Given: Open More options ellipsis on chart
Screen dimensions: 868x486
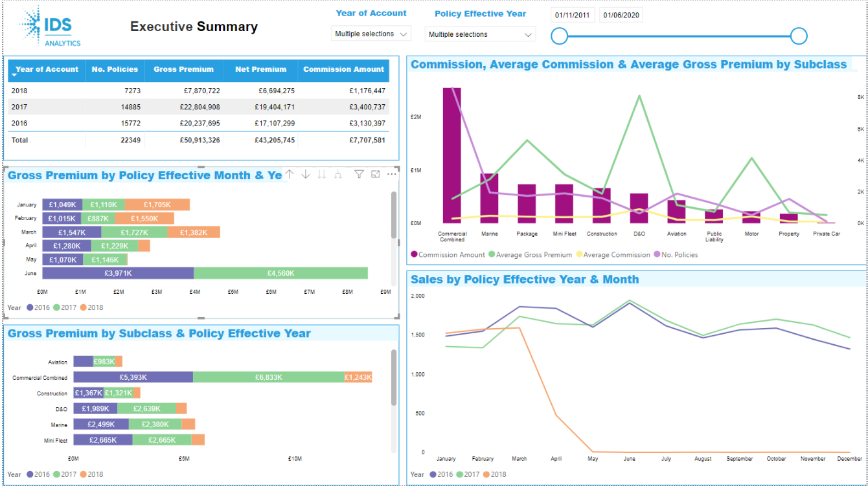Looking at the screenshot, I should [391, 174].
